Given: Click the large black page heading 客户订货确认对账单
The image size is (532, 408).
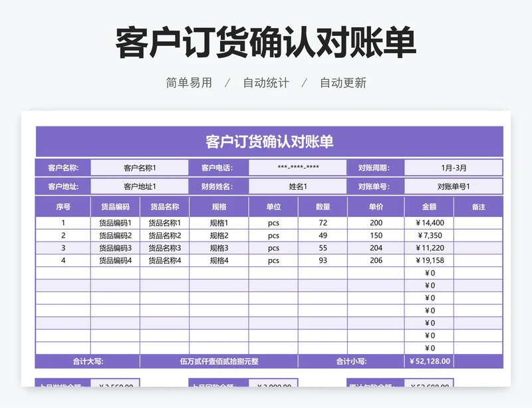Looking at the screenshot, I should [265, 43].
